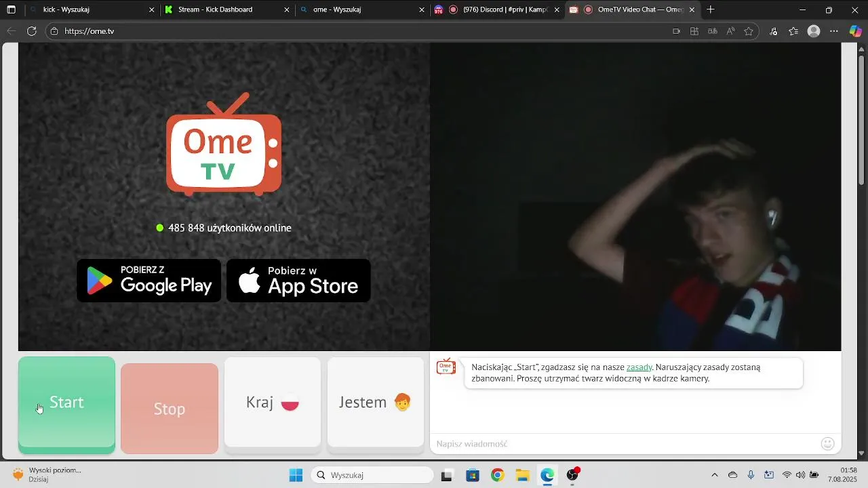Click the local webcam preview video

(635, 197)
